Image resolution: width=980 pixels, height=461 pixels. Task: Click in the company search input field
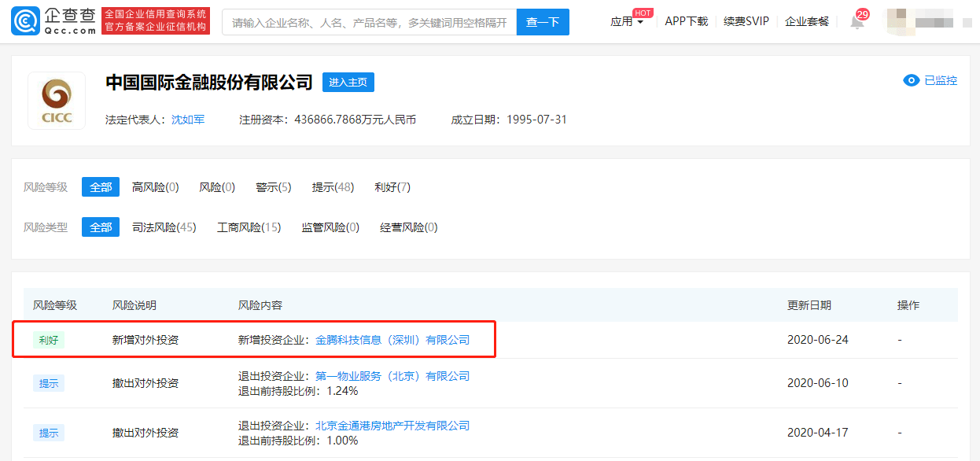[369, 22]
